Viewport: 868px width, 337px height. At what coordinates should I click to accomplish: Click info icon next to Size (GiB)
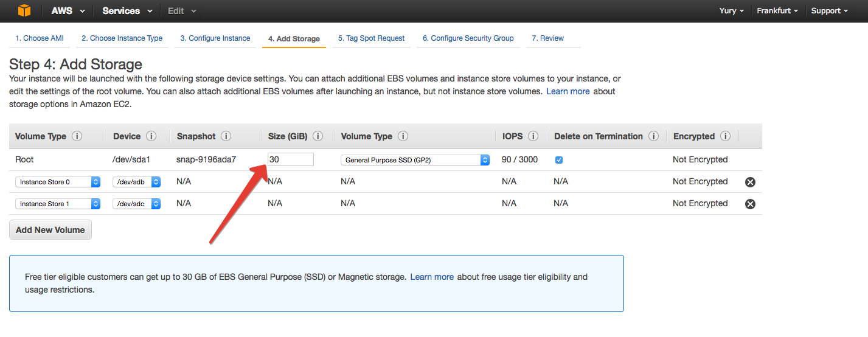point(318,136)
